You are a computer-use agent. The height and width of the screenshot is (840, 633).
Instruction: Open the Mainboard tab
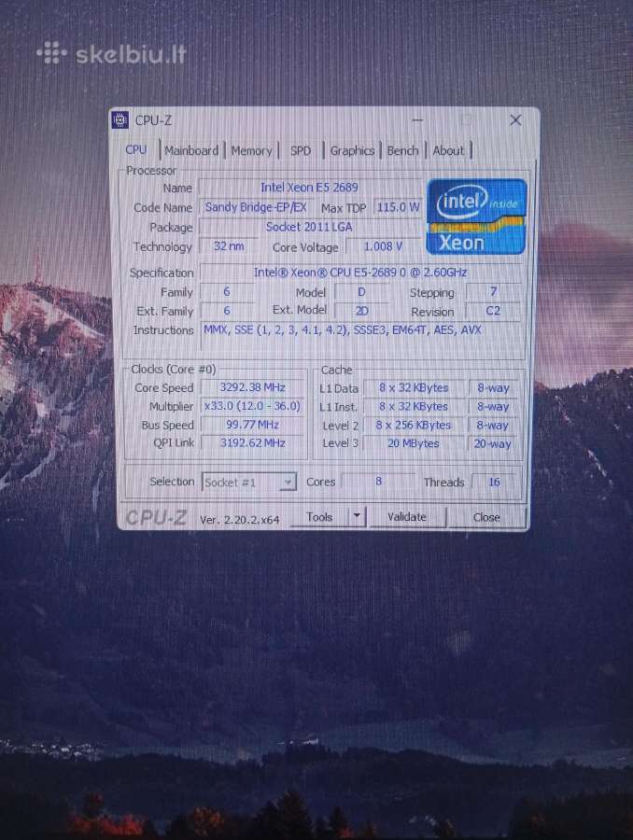pos(191,150)
